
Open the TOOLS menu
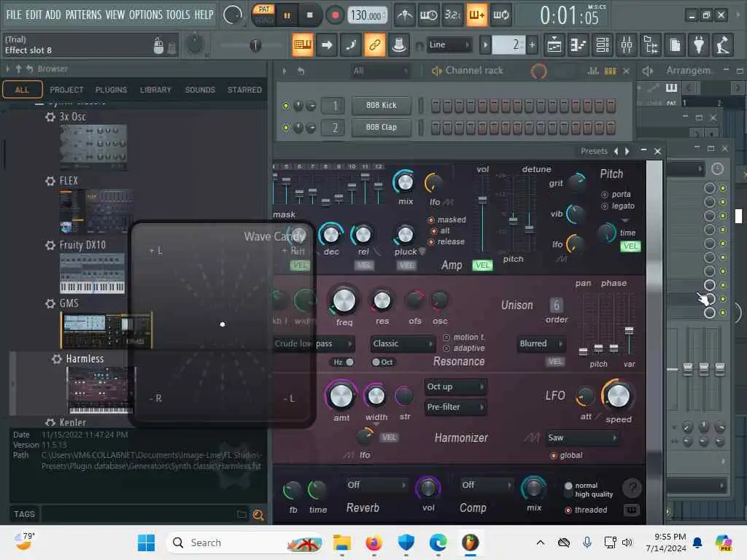[x=178, y=15]
